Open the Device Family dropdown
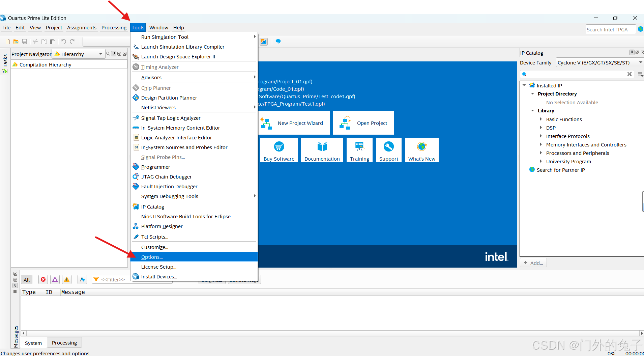Image resolution: width=644 pixels, height=356 pixels. [x=600, y=63]
